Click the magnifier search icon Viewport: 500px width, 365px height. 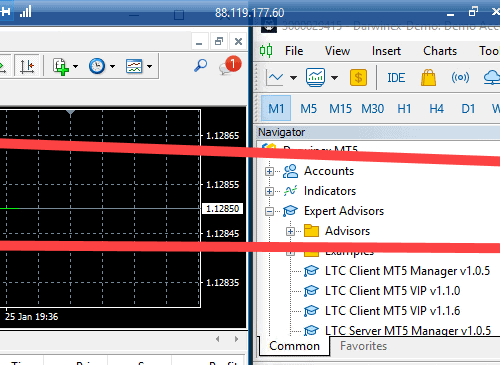coord(200,65)
